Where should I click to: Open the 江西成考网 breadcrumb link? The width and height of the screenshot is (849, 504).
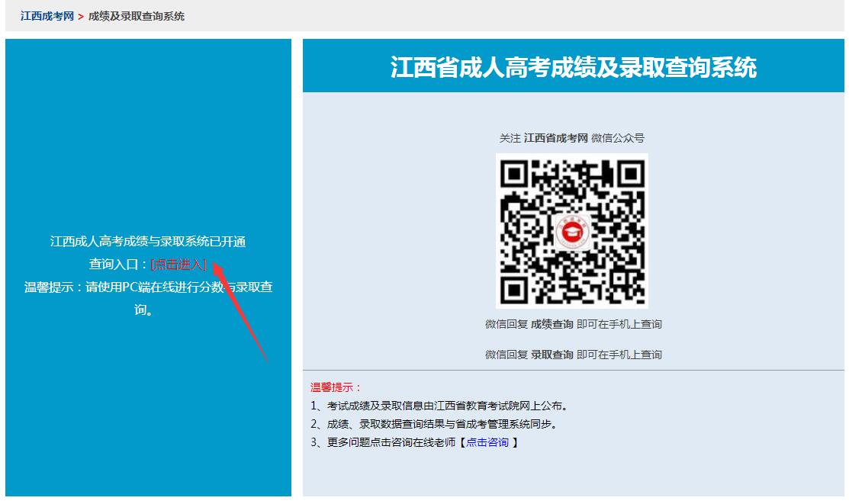(x=47, y=16)
